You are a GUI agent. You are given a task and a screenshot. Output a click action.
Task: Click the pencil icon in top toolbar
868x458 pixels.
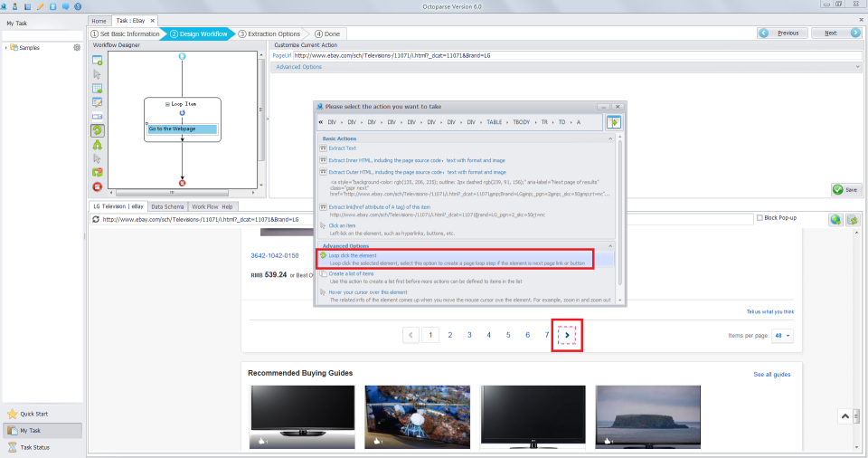click(40, 6)
